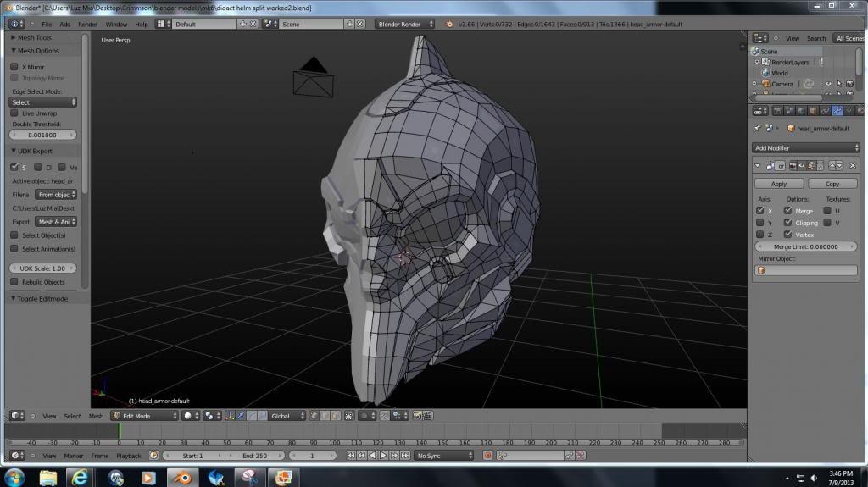This screenshot has height=487, width=868.
Task: Toggle the Rebuild Objects checkbox
Action: point(14,282)
